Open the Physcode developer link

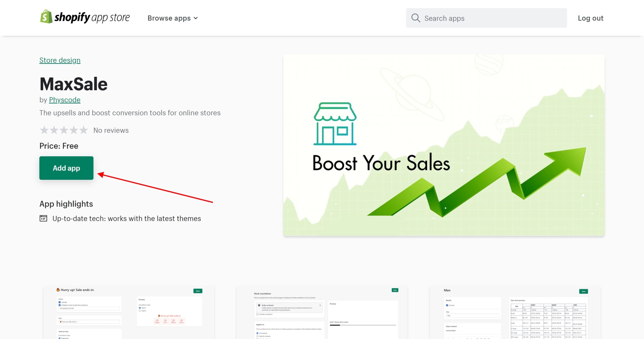pyautogui.click(x=65, y=100)
